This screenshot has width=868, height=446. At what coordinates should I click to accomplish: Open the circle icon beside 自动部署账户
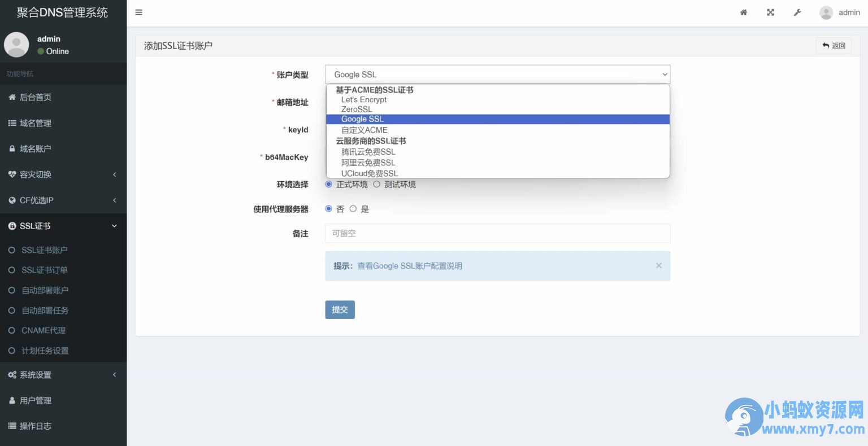[x=11, y=290]
